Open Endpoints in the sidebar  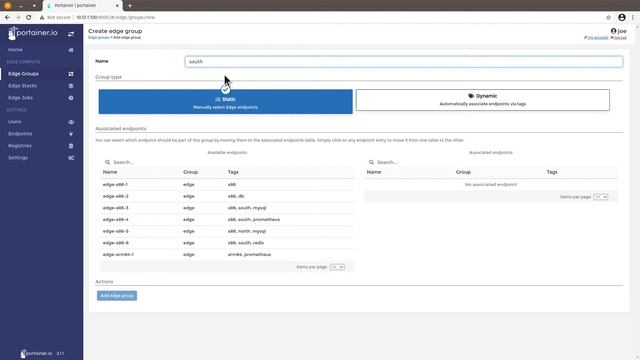click(x=20, y=134)
